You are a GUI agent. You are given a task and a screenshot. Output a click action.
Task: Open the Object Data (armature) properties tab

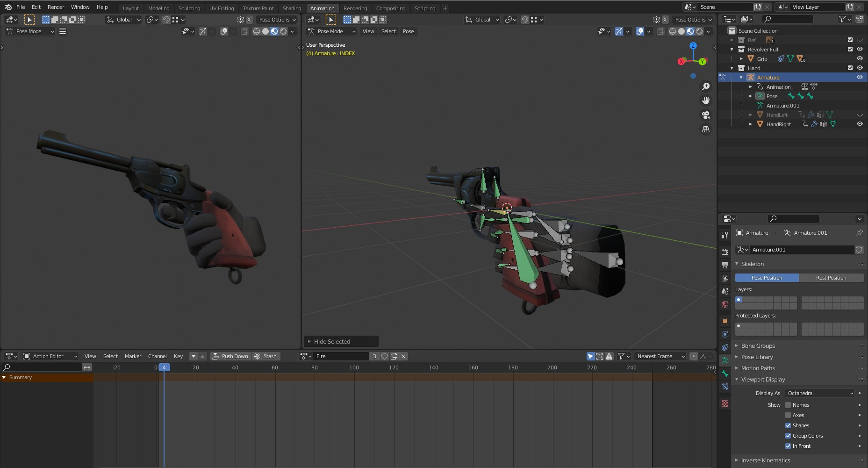(725, 360)
